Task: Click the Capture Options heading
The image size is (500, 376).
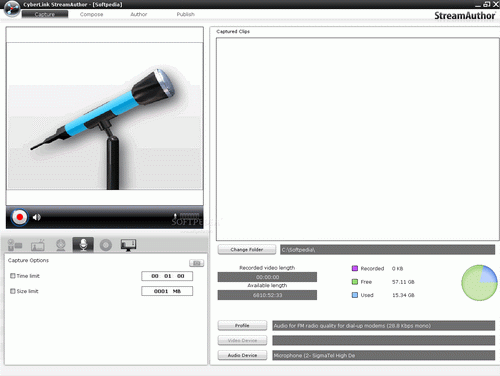Action: tap(28, 260)
